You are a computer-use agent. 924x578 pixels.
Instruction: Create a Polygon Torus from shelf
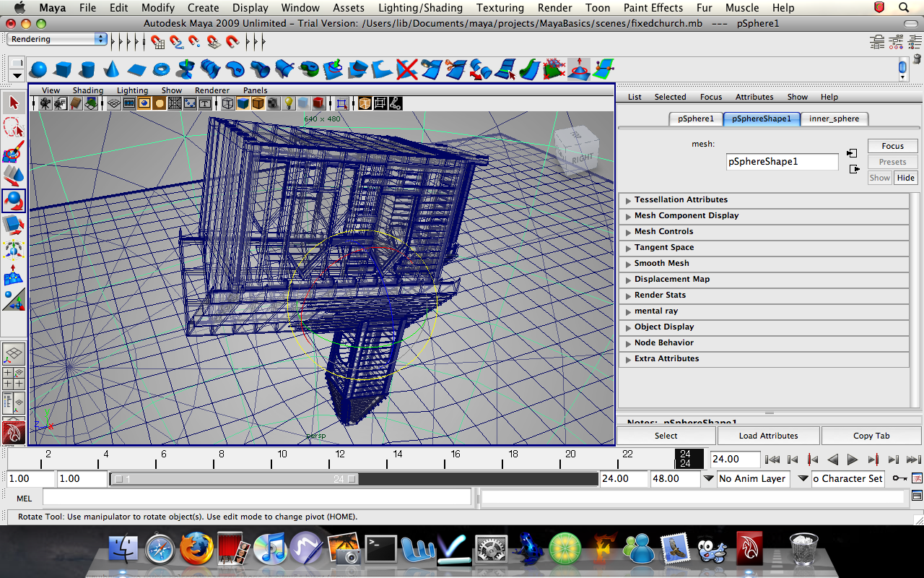coord(162,69)
